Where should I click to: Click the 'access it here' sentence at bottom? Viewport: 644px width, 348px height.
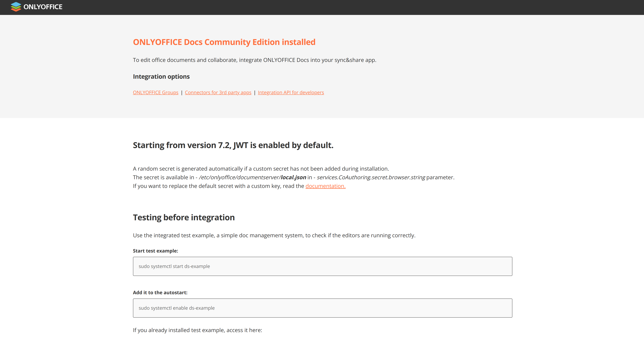tap(197, 330)
